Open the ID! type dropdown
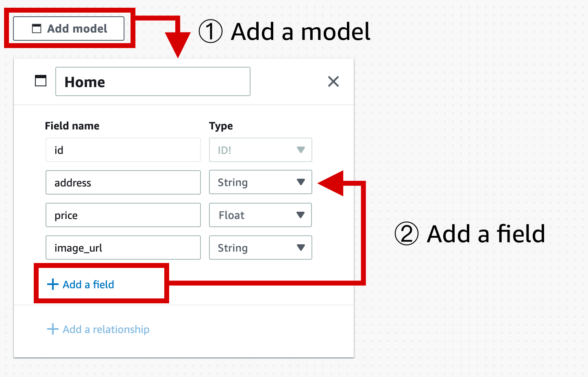The image size is (588, 377). [x=261, y=150]
